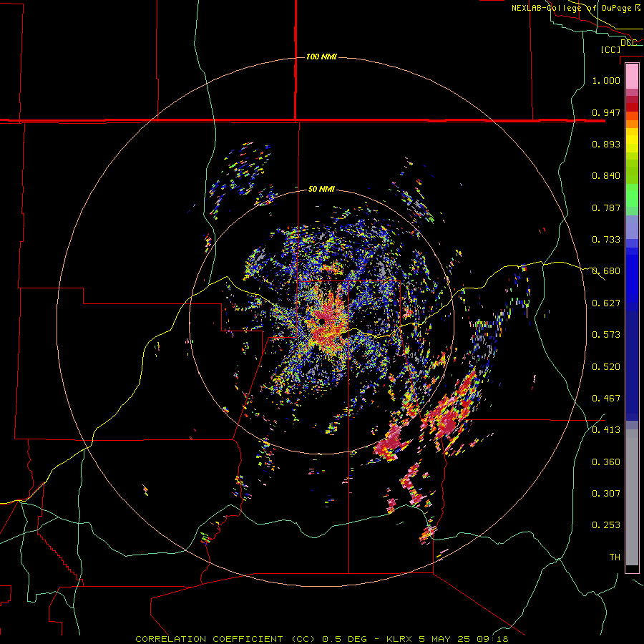Select the 0.627 value on the scale
644x644 pixels.
coord(606,303)
